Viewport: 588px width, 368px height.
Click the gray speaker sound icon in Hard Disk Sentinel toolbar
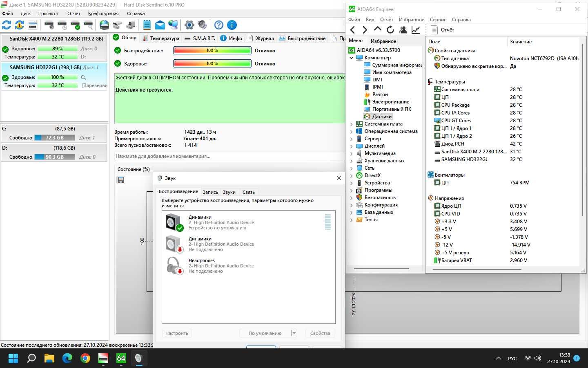[202, 25]
